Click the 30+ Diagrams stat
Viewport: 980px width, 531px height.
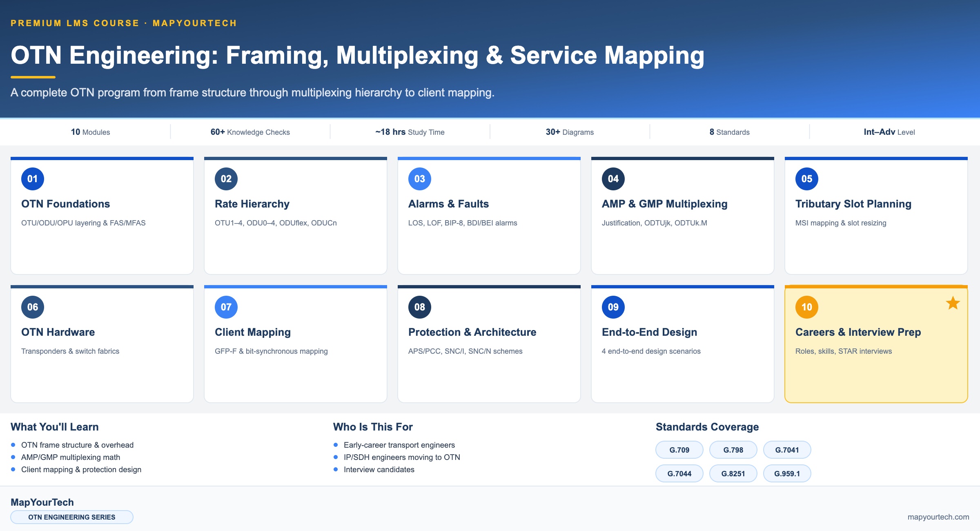coord(570,132)
